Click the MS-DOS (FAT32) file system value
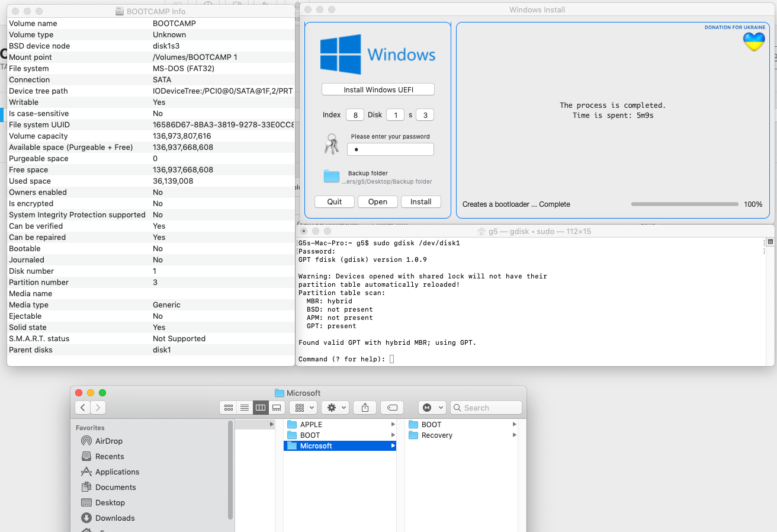This screenshot has width=777, height=532. (x=184, y=68)
